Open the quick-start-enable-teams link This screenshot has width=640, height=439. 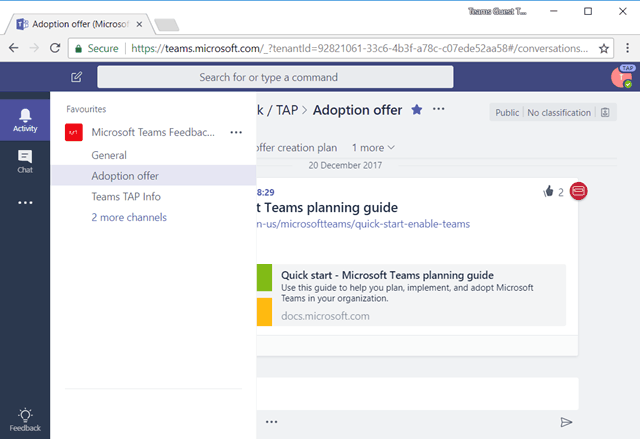coord(363,224)
